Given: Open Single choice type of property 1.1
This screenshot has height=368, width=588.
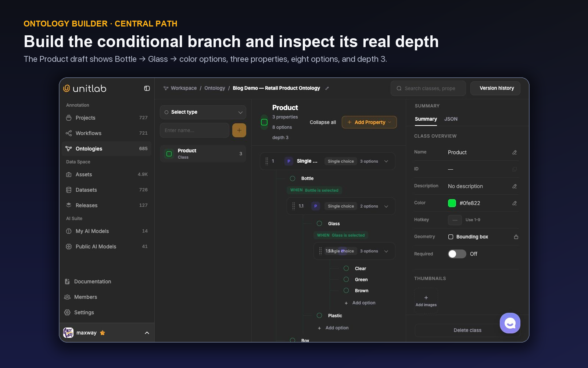Looking at the screenshot, I should coord(341,206).
